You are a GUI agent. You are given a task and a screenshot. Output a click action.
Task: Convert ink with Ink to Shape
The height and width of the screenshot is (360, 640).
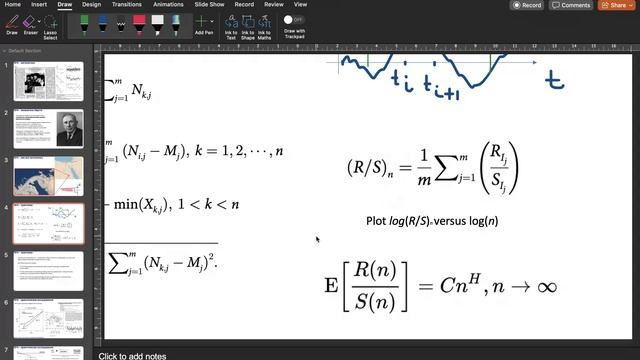coord(248,27)
